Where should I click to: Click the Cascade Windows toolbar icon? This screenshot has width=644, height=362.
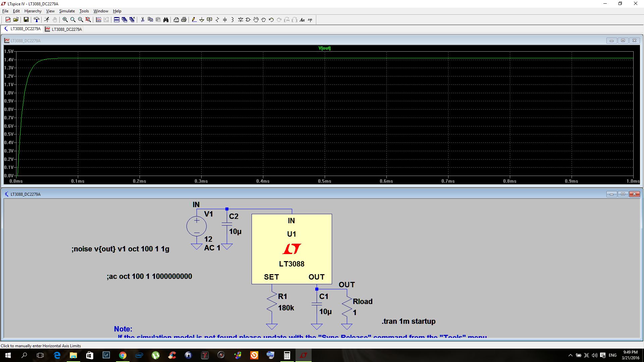(124, 20)
